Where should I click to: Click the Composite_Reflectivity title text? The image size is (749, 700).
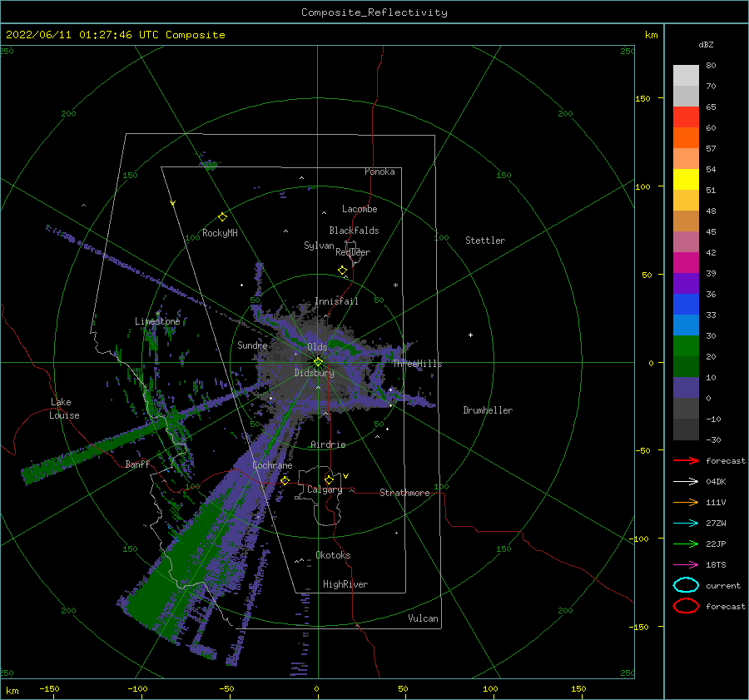click(374, 12)
